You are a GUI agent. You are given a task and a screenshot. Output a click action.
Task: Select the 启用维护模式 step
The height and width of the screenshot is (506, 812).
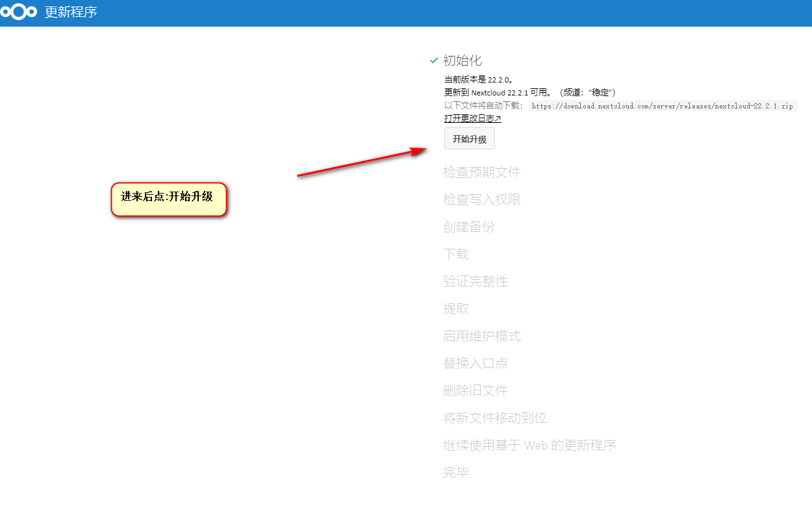pos(482,336)
